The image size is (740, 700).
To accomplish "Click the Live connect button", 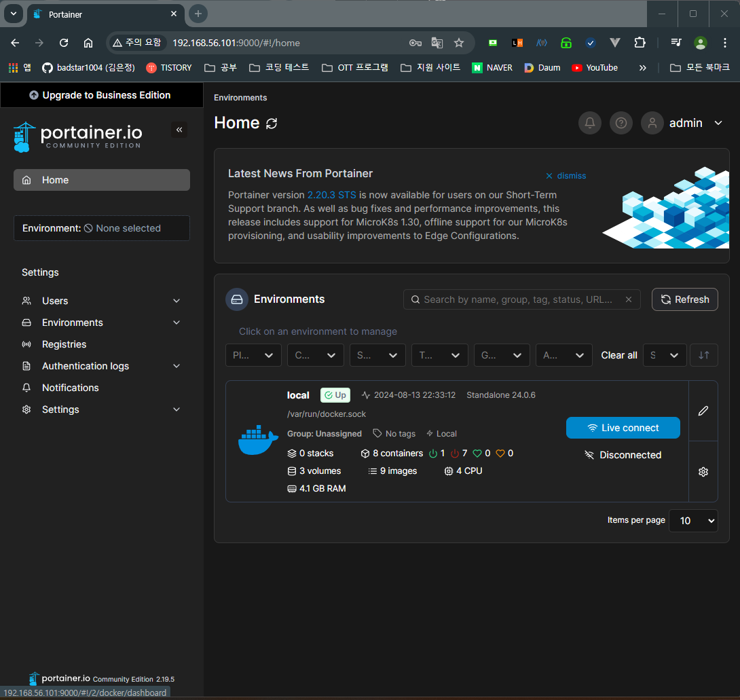I will [623, 428].
